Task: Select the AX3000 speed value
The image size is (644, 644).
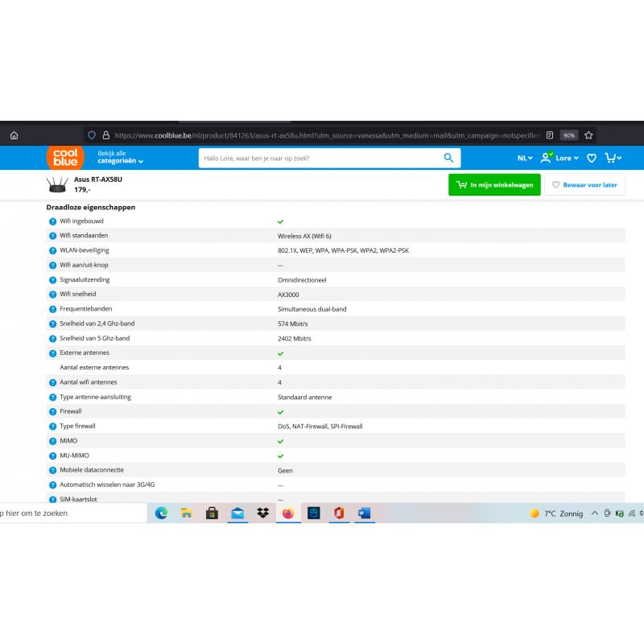Action: [x=288, y=295]
